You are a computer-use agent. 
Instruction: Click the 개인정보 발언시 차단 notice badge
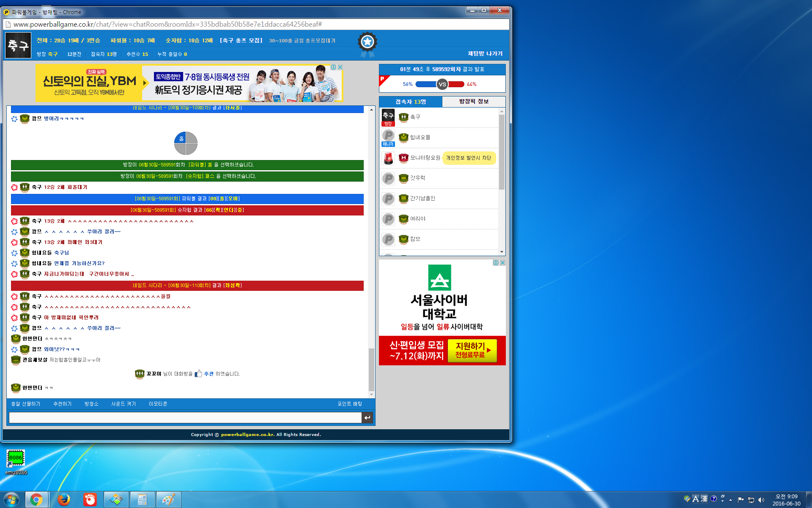tap(469, 158)
